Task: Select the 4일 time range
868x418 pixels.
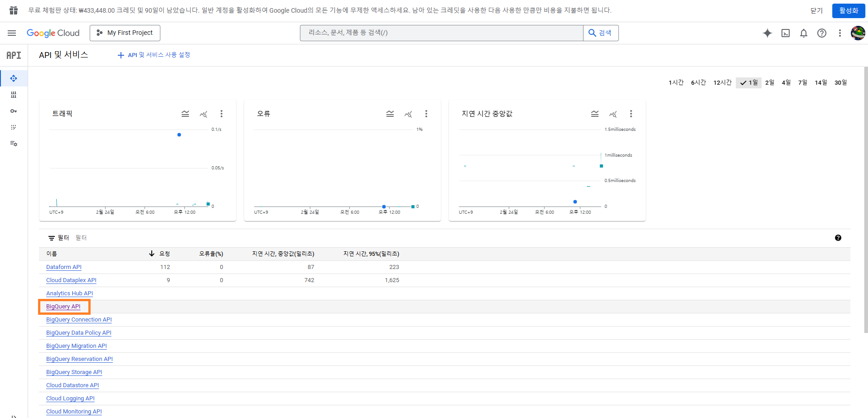Action: pos(786,82)
